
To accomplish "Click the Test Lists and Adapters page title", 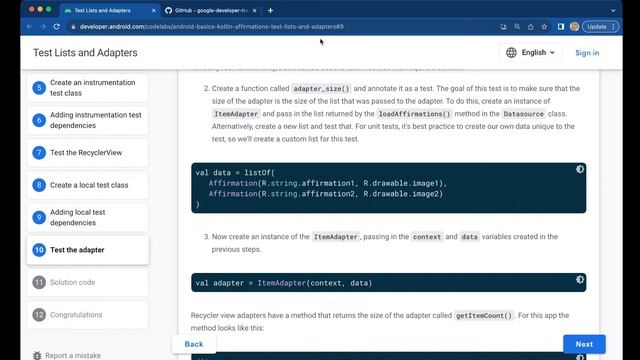I will pyautogui.click(x=85, y=53).
